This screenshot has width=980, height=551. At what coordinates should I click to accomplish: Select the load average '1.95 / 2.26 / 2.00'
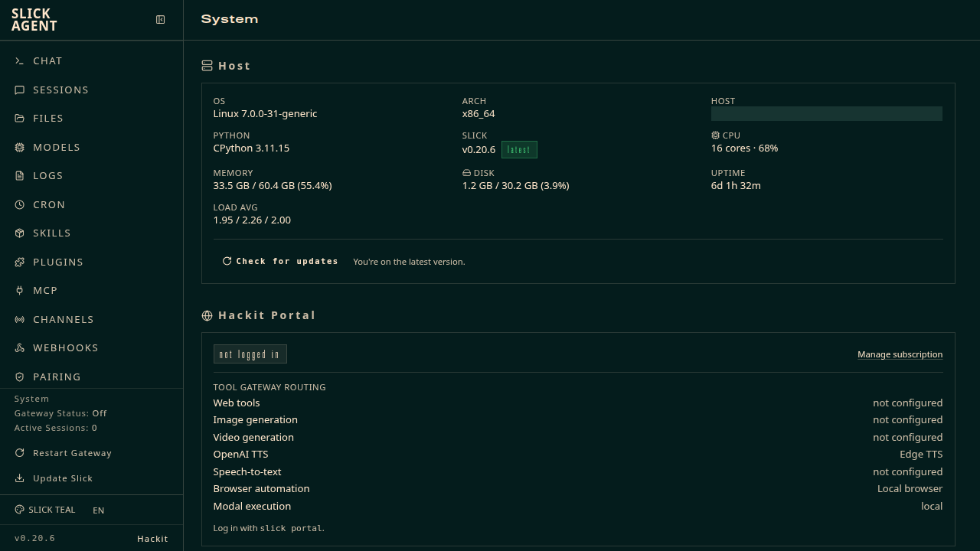click(x=252, y=220)
